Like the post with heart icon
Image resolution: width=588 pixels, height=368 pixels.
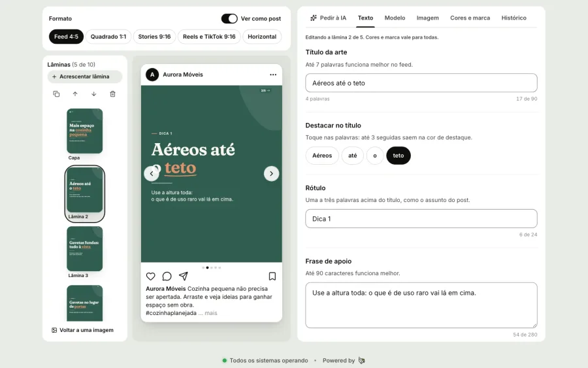(x=150, y=276)
